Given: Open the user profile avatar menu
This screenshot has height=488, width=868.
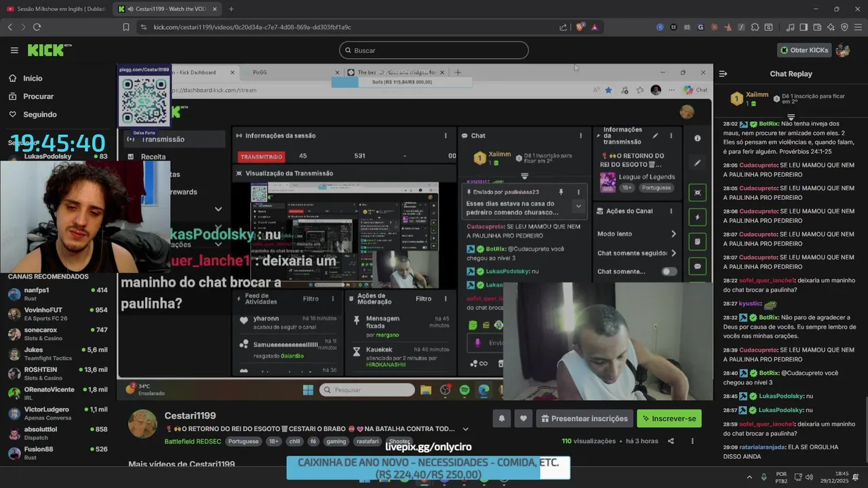Looking at the screenshot, I should coord(843,50).
